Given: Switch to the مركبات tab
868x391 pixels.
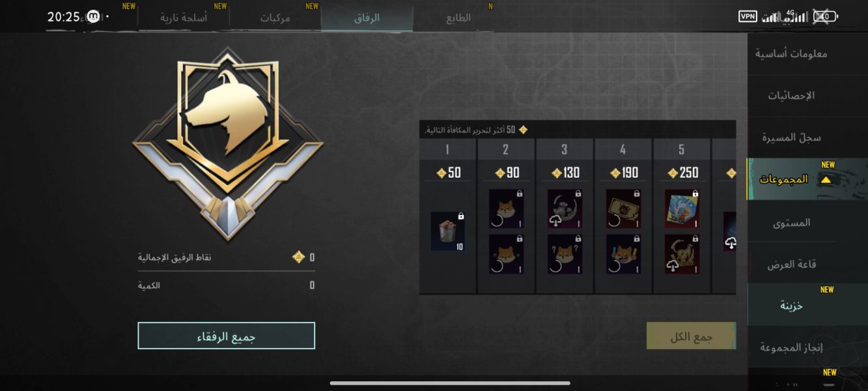Looking at the screenshot, I should coord(275,18).
